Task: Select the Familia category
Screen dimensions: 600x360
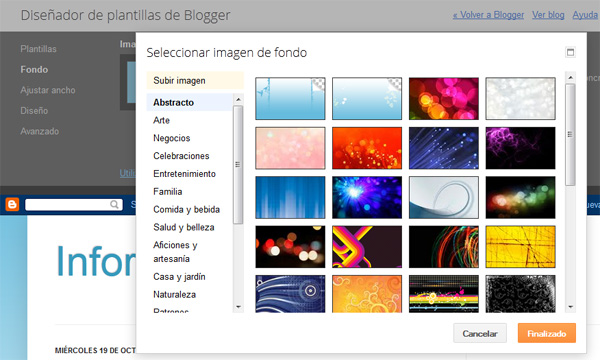Action: pos(168,191)
